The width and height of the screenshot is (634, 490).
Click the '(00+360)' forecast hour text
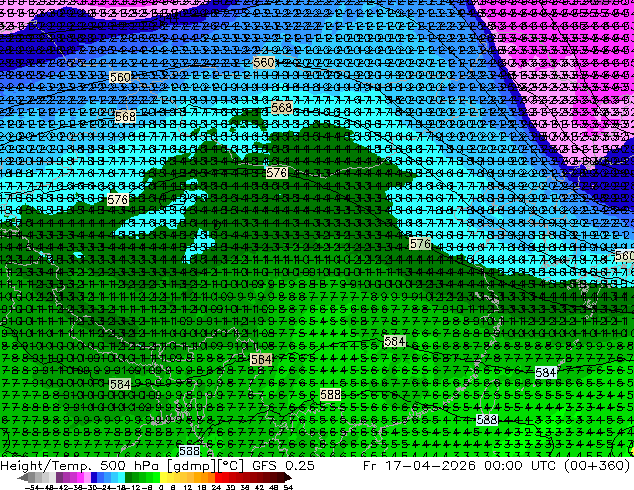598,466
